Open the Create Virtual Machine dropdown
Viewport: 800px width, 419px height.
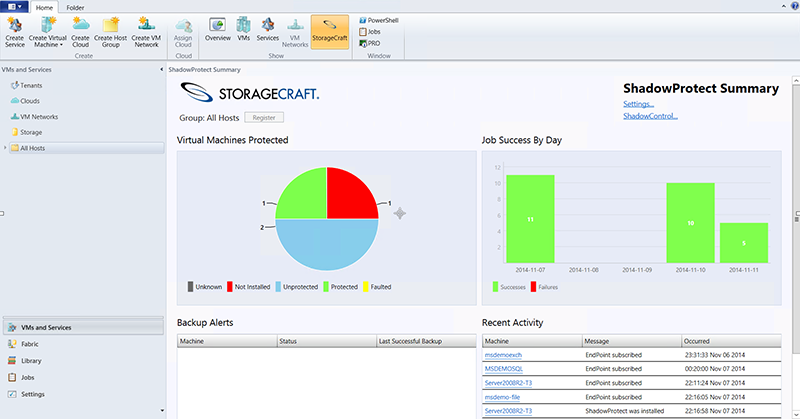(47, 32)
